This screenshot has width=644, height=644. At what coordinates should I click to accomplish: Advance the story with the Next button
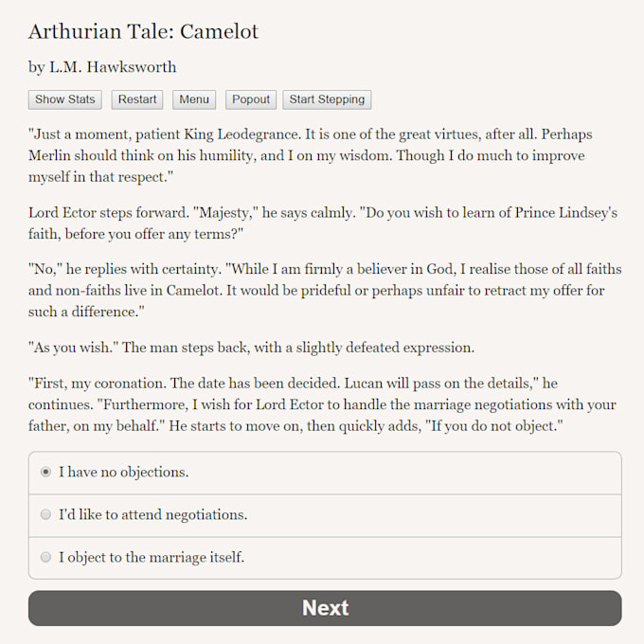point(325,608)
